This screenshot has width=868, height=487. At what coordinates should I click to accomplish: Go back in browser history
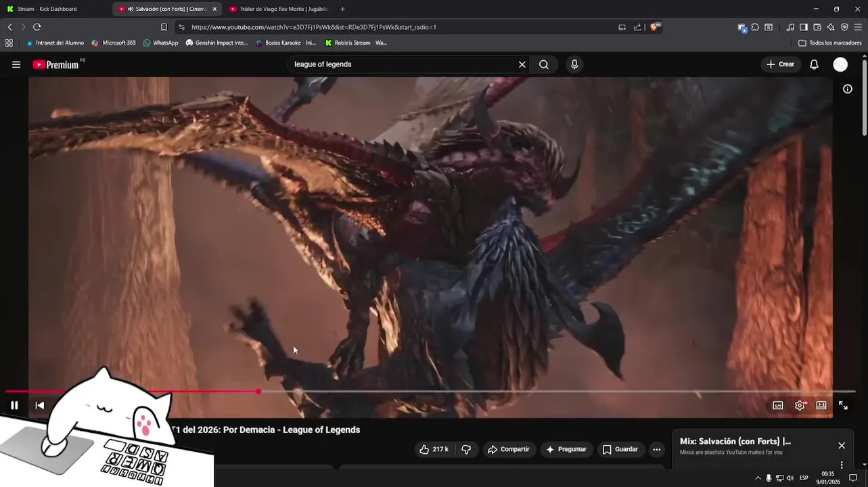[x=9, y=27]
